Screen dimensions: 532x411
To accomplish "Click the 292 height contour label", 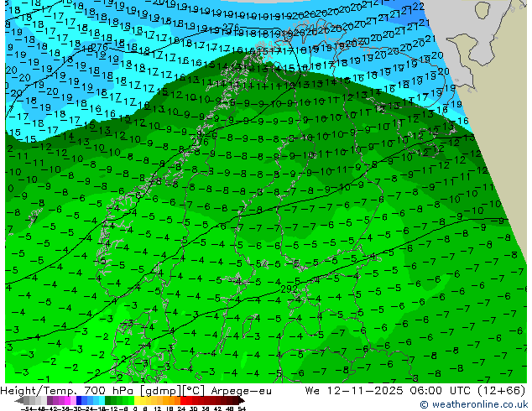I will pos(289,289).
